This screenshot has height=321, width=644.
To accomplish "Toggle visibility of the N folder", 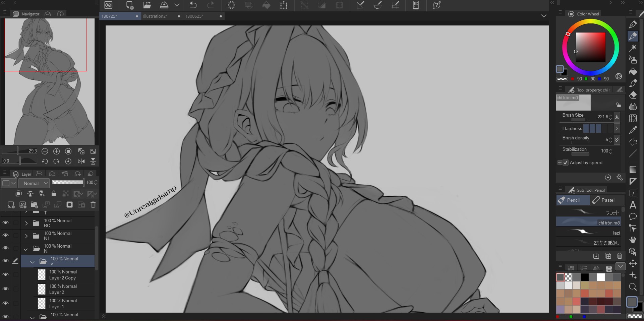I will point(5,248).
